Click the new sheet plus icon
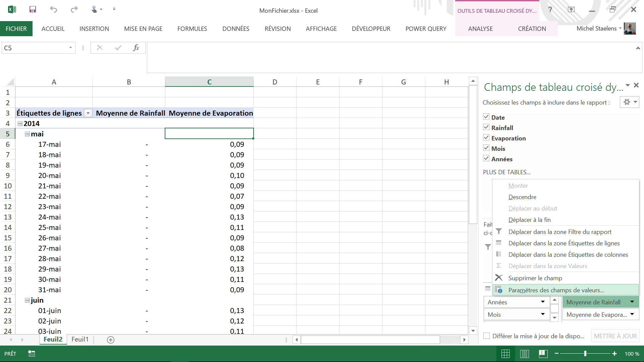644x362 pixels. 111,340
